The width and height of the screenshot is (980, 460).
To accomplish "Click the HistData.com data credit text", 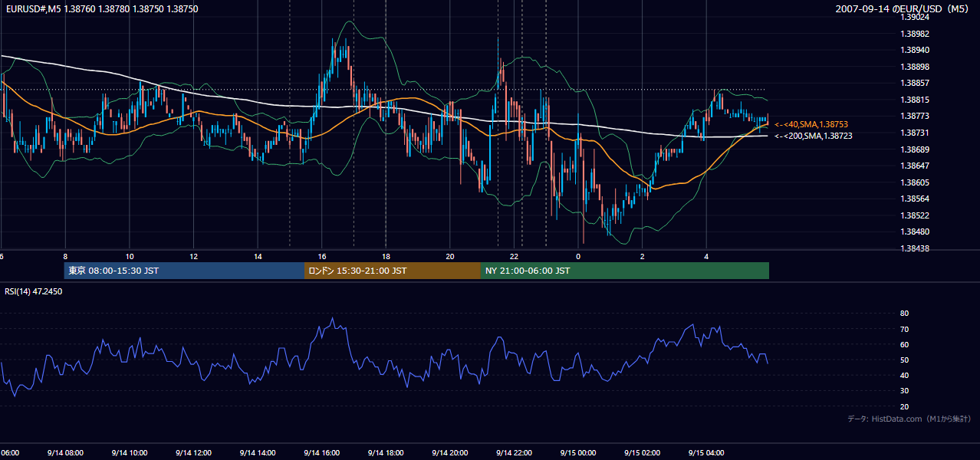I will (x=909, y=419).
